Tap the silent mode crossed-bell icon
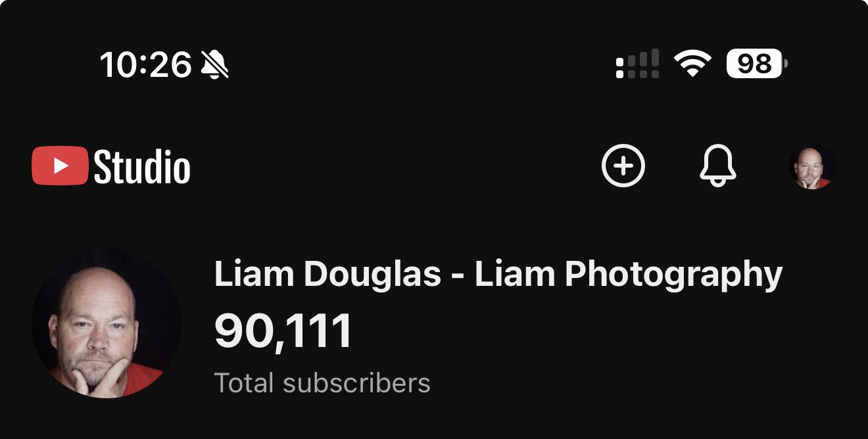 click(214, 64)
